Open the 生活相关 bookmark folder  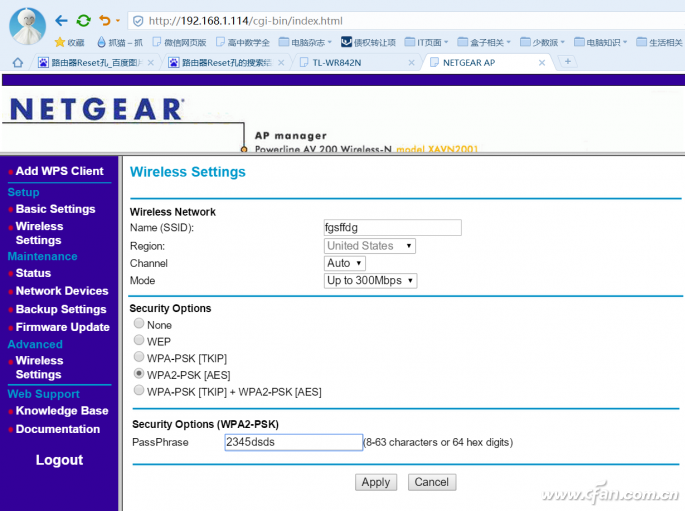click(660, 42)
